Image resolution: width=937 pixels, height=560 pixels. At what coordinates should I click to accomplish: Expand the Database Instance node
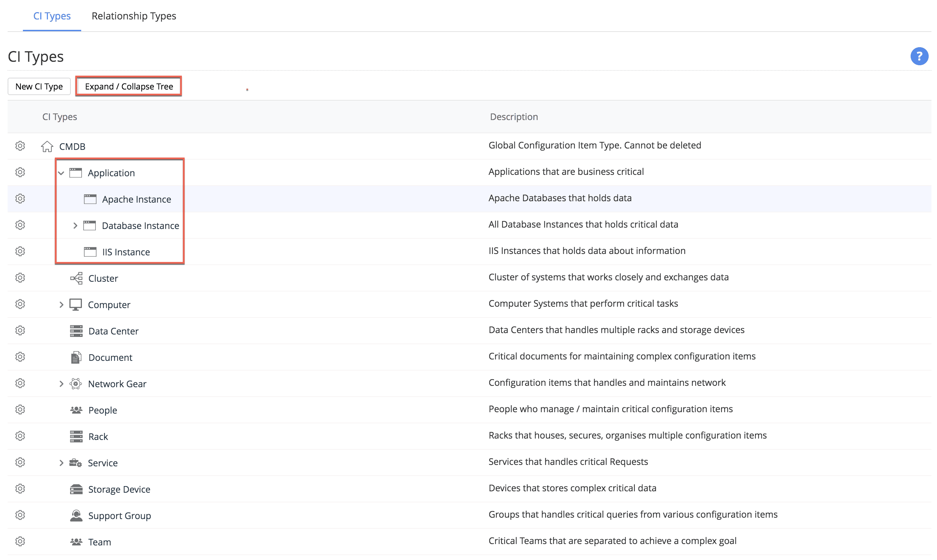(x=75, y=226)
